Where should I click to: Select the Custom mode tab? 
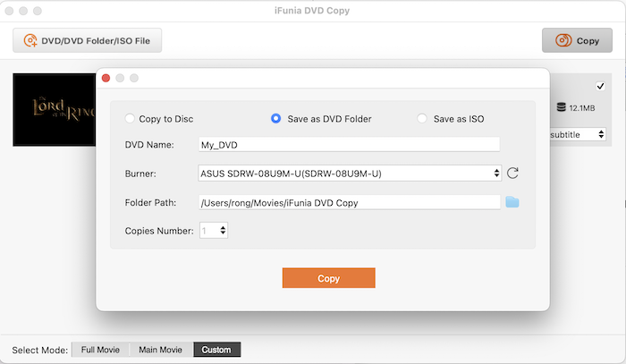coord(216,350)
